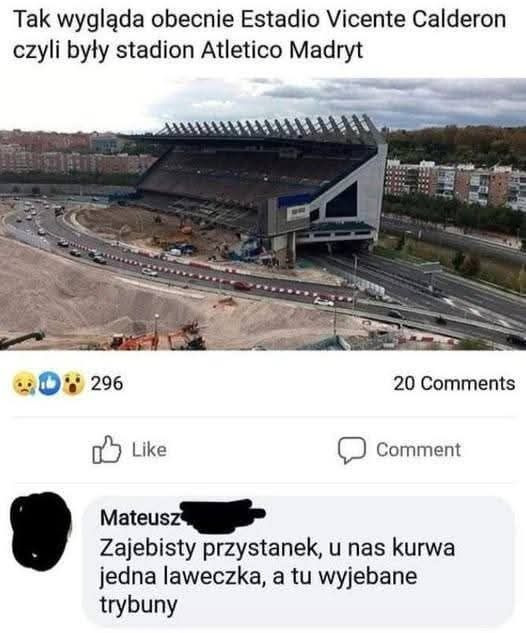This screenshot has height=633, width=526.
Task: Click the Comment text label
Action: [418, 450]
